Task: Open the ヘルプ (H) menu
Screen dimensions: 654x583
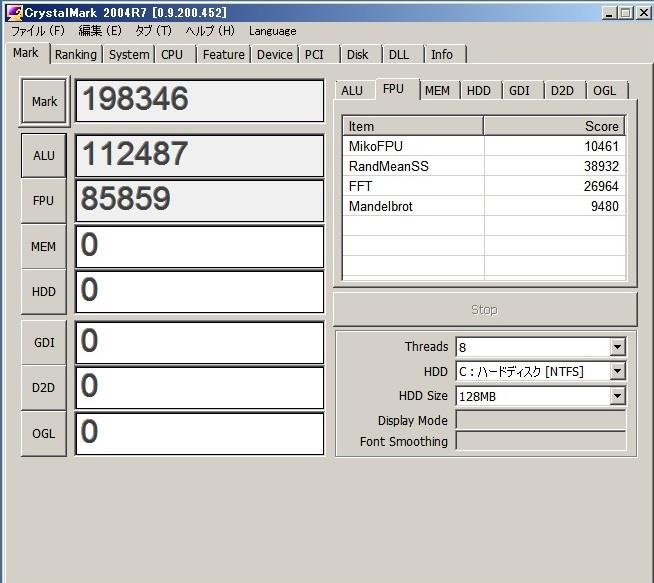Action: (x=210, y=31)
